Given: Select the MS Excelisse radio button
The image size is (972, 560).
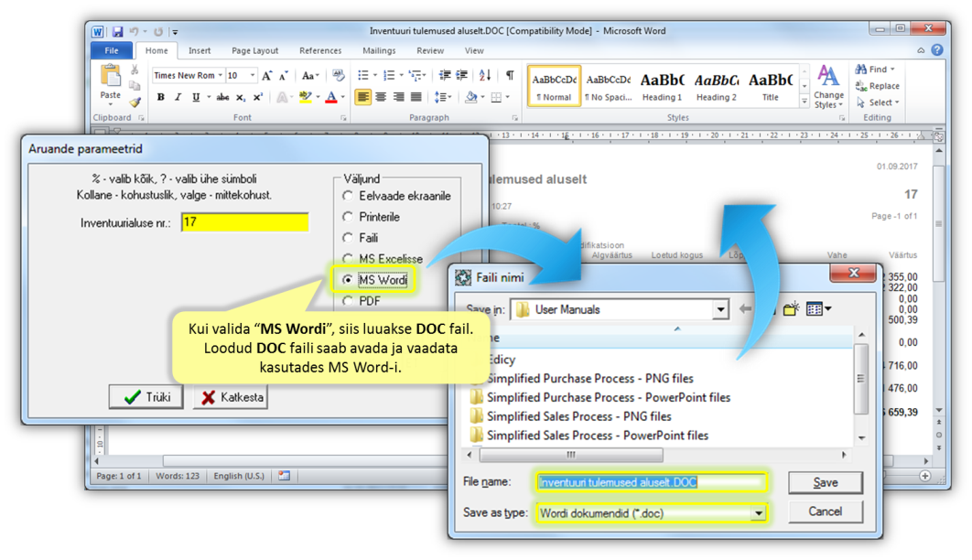Looking at the screenshot, I should (348, 258).
